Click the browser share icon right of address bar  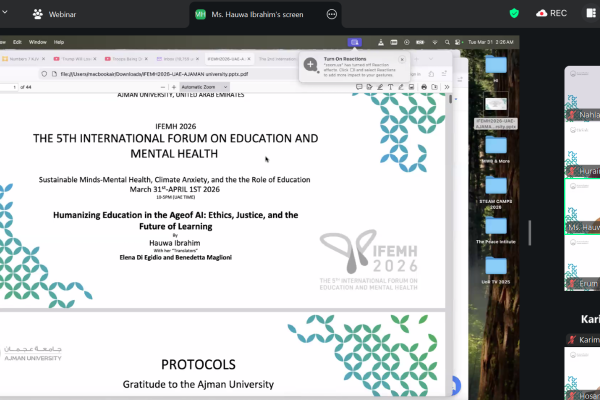click(x=431, y=74)
